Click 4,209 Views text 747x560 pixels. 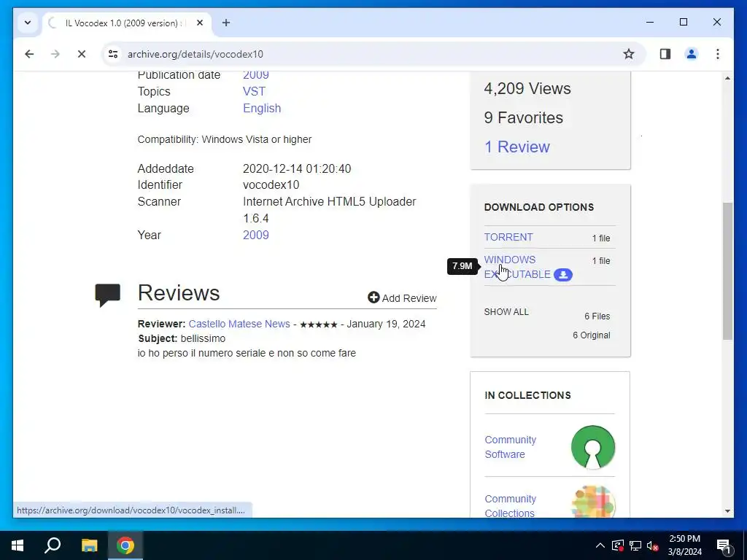coord(527,88)
